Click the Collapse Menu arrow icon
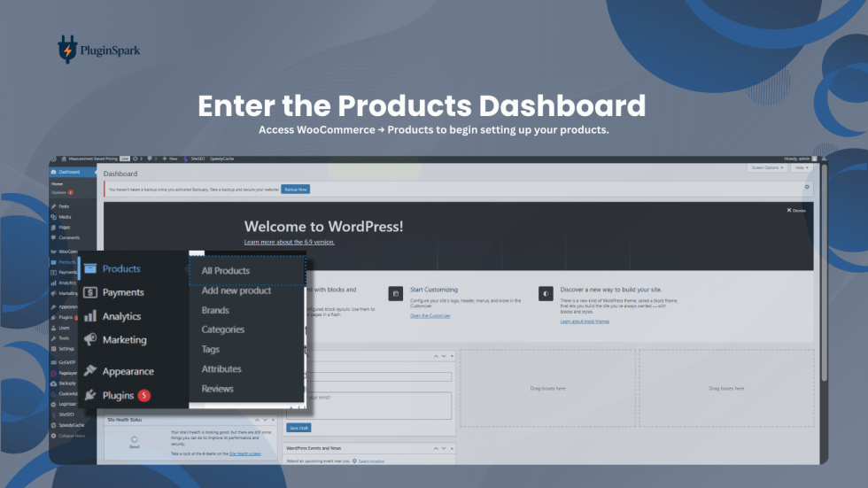Image resolution: width=868 pixels, height=488 pixels. [54, 436]
